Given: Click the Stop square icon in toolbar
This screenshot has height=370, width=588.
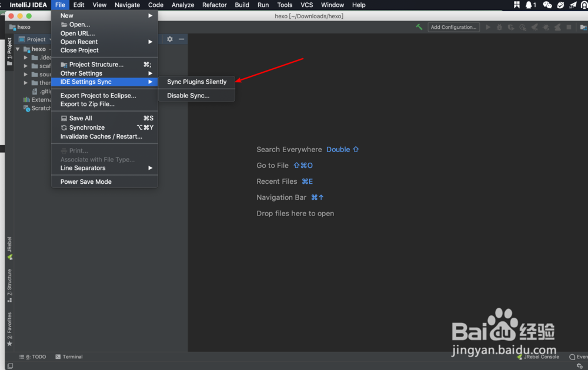Looking at the screenshot, I should tap(569, 27).
